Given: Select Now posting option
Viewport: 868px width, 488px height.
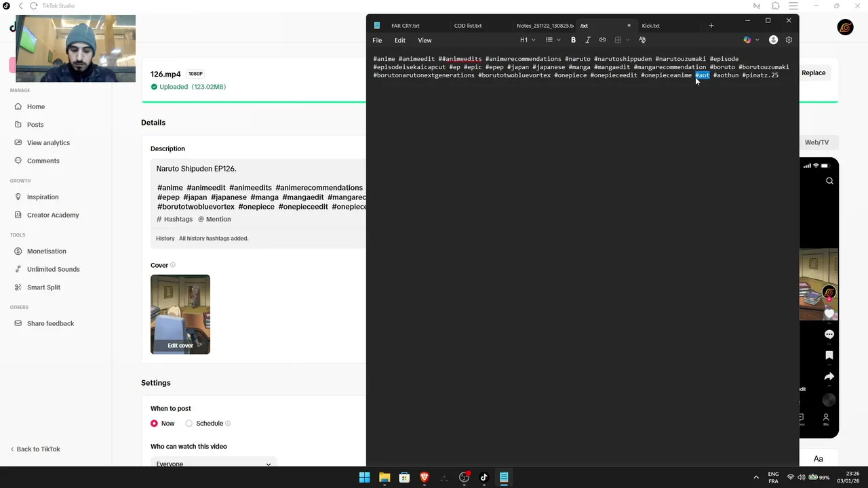Looking at the screenshot, I should pyautogui.click(x=154, y=424).
